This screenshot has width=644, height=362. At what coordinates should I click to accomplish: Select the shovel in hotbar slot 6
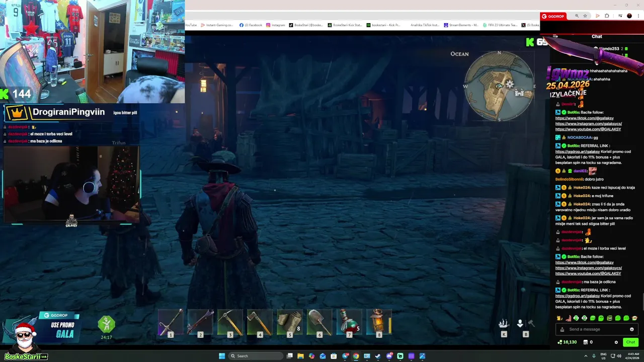319,323
